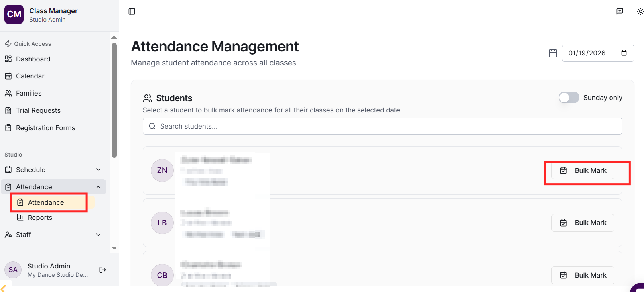Toggle the sidebar panel icon

pos(132,12)
